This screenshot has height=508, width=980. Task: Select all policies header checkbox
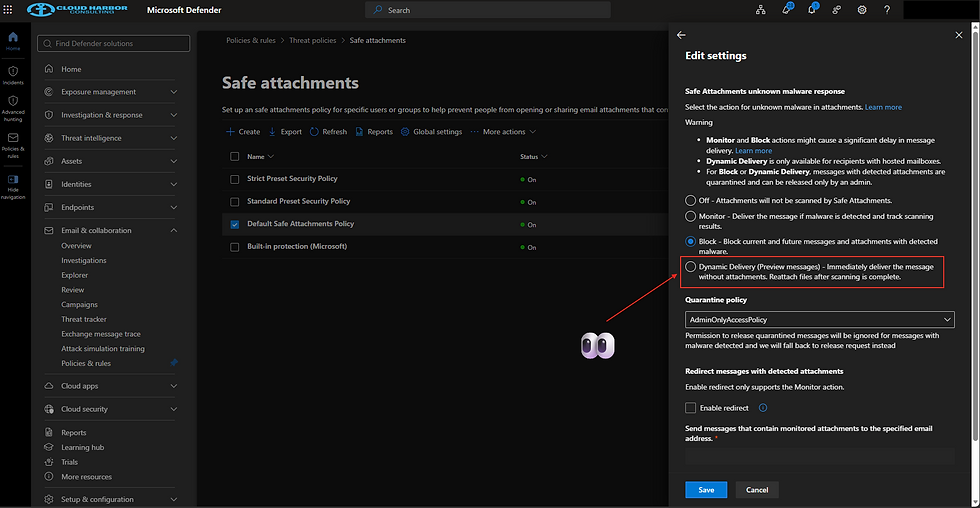click(234, 157)
